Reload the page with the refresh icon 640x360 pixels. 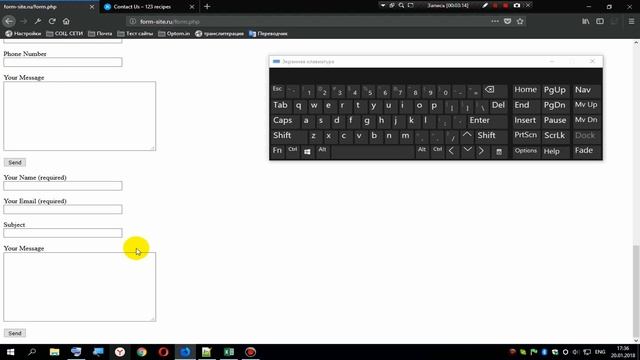(52, 21)
